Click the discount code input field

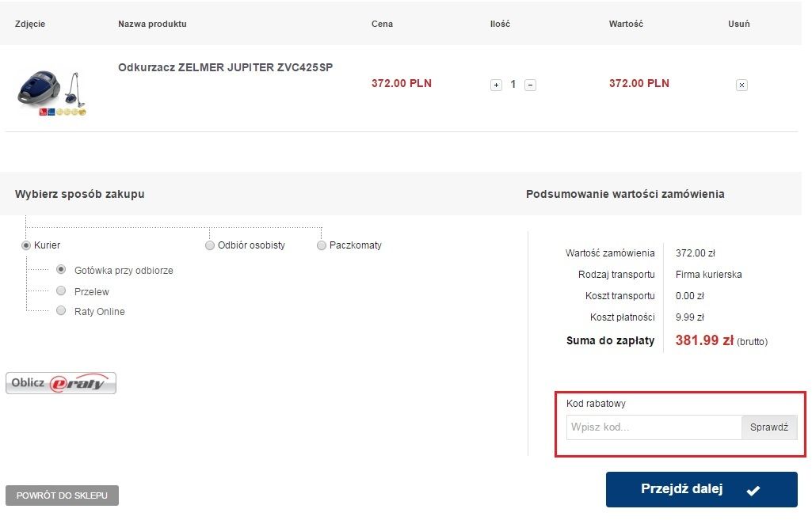(x=654, y=427)
